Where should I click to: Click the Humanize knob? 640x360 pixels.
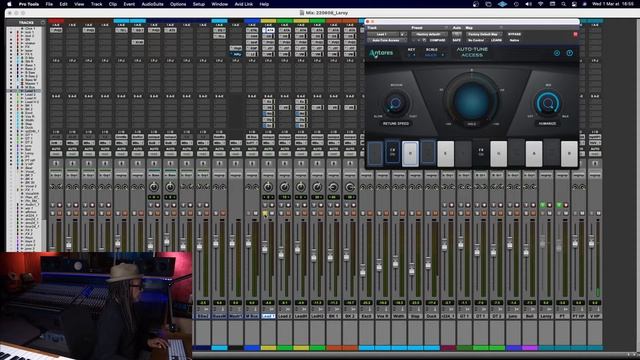pyautogui.click(x=547, y=103)
